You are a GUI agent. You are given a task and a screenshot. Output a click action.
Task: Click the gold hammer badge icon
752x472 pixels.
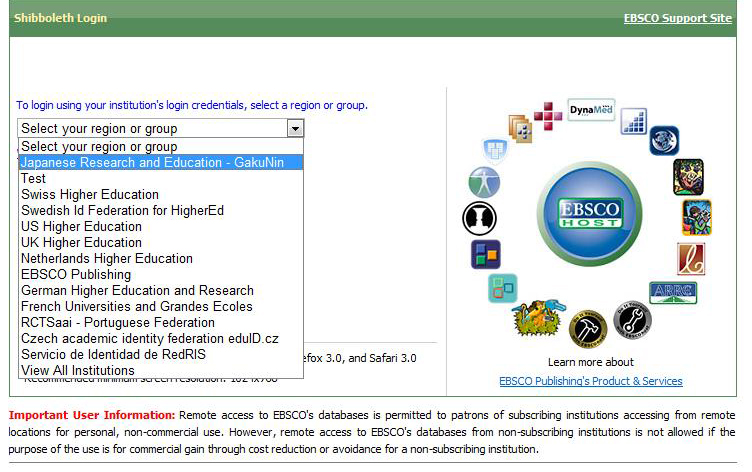point(588,329)
